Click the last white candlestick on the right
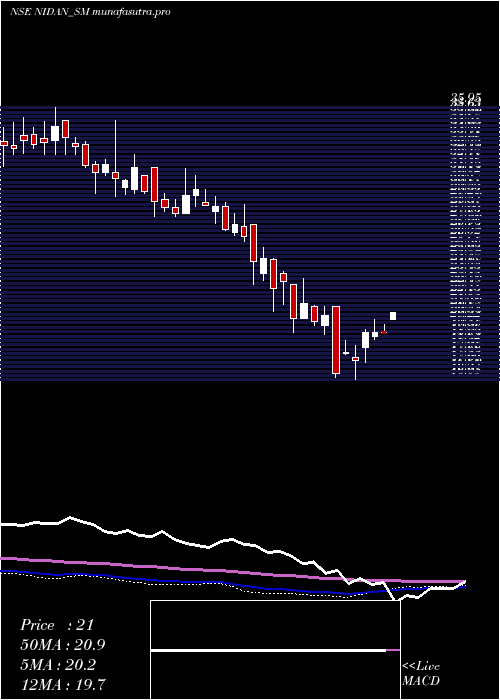 point(393,316)
